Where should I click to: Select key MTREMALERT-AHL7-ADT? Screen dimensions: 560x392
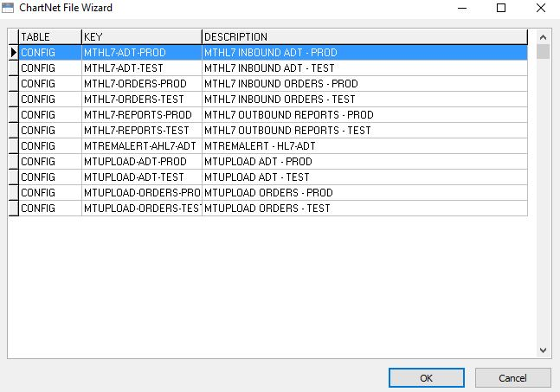pos(142,146)
